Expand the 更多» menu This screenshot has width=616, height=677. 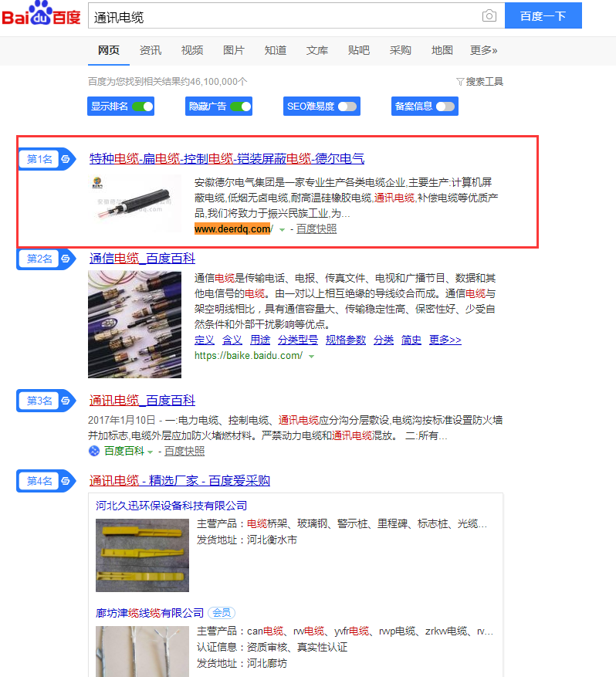[483, 50]
